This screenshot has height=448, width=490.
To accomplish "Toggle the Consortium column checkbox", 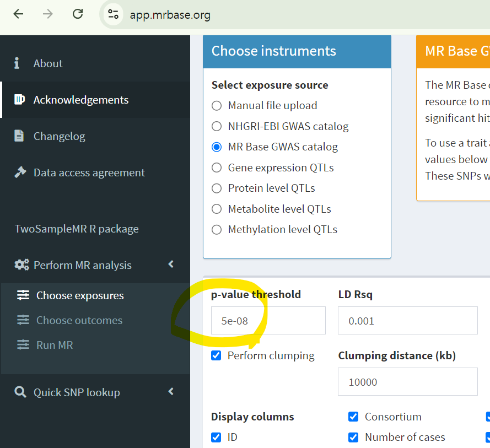I will (353, 417).
